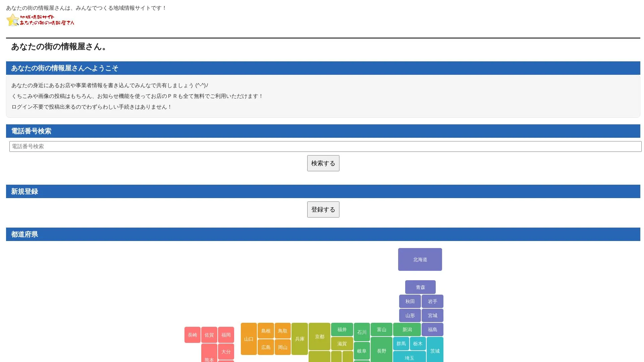
Task: Choose 鳥取 on the map
Action: (x=282, y=331)
